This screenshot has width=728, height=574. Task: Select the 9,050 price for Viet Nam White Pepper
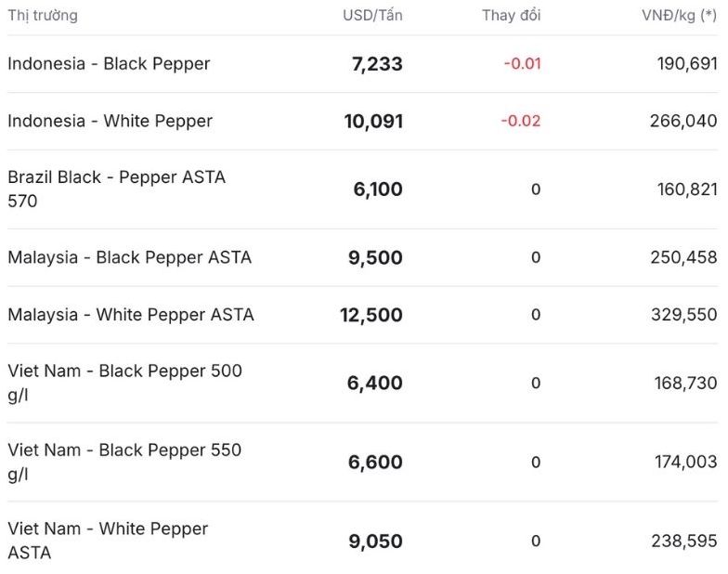[375, 541]
